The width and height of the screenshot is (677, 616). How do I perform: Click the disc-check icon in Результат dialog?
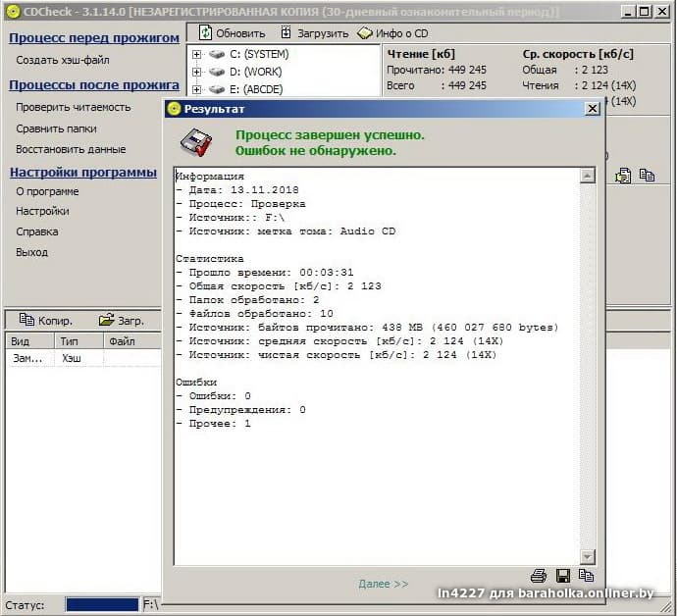pyautogui.click(x=196, y=142)
